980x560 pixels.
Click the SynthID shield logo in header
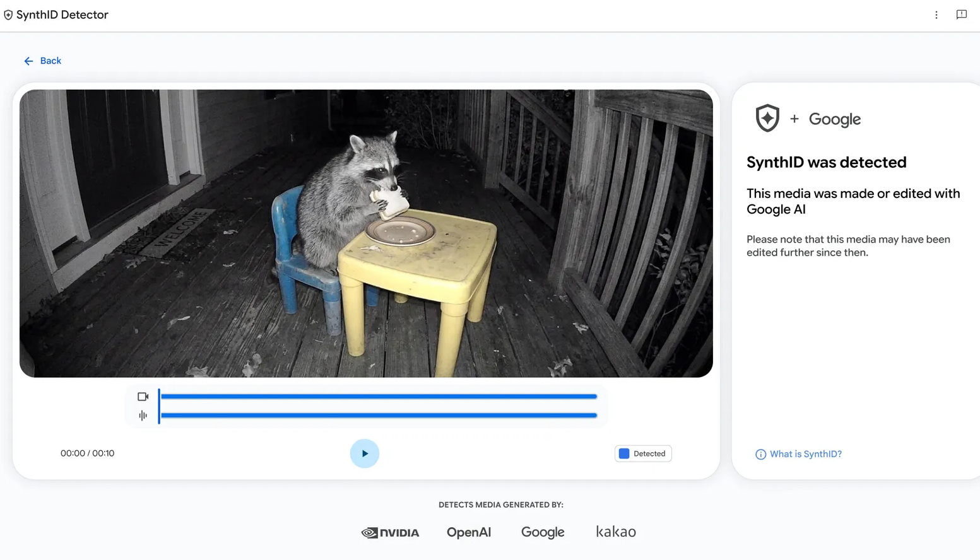(x=8, y=15)
